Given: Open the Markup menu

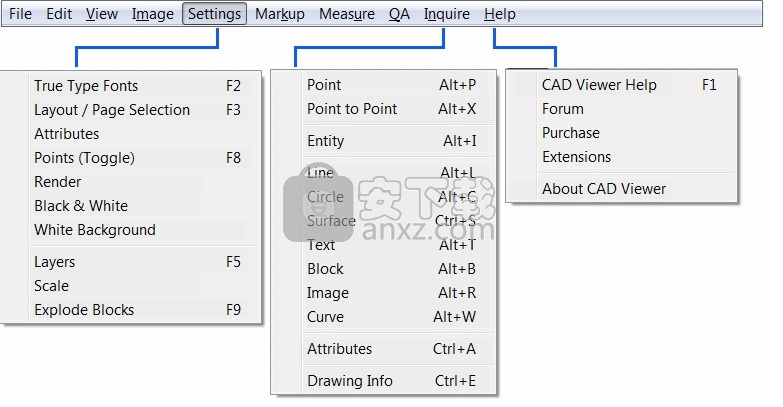Looking at the screenshot, I should point(280,14).
